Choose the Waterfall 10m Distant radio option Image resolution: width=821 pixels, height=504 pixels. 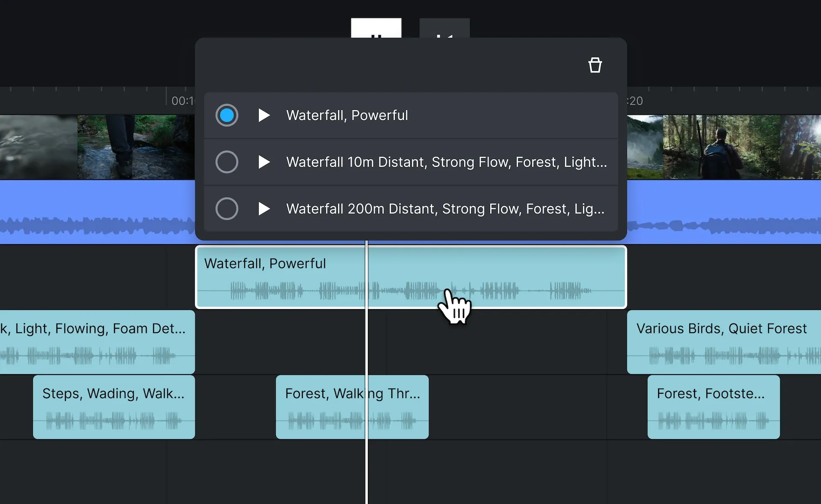point(227,162)
